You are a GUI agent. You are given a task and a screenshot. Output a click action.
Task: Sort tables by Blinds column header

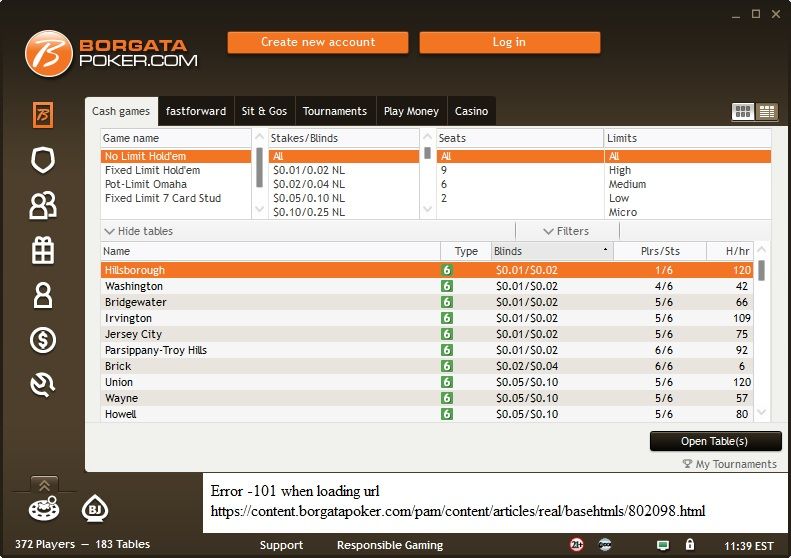(x=552, y=251)
